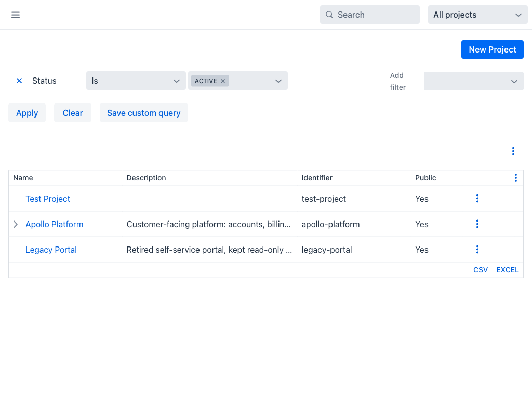This screenshot has width=532, height=416.
Task: Open the options menu above the table
Action: [x=513, y=151]
